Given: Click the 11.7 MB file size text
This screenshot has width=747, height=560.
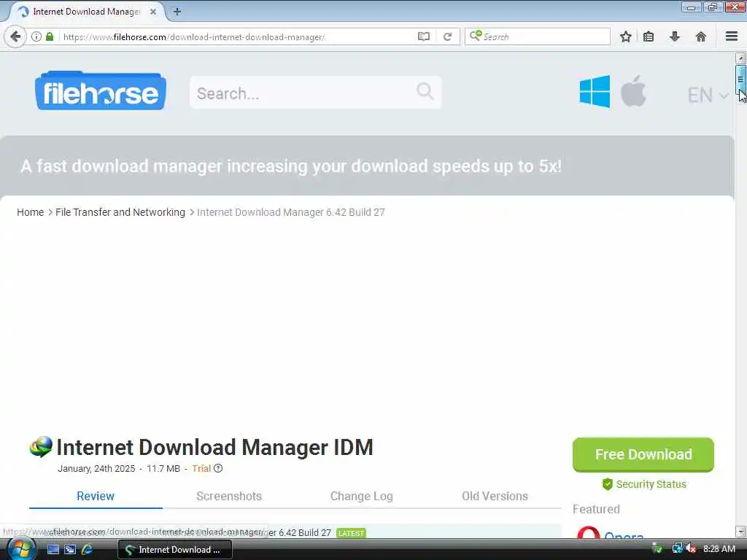Looking at the screenshot, I should [x=163, y=469].
